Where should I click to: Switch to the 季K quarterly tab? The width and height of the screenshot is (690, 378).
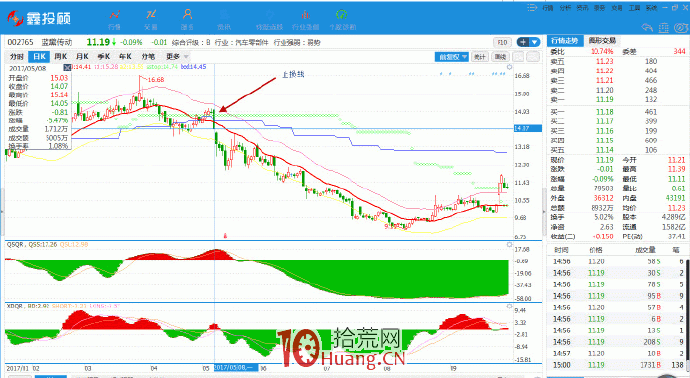103,57
